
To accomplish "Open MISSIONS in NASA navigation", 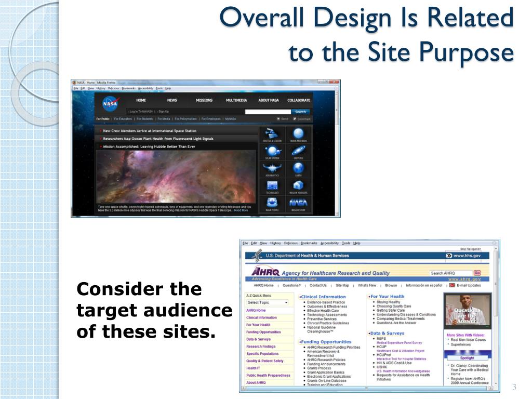I will click(x=204, y=100).
